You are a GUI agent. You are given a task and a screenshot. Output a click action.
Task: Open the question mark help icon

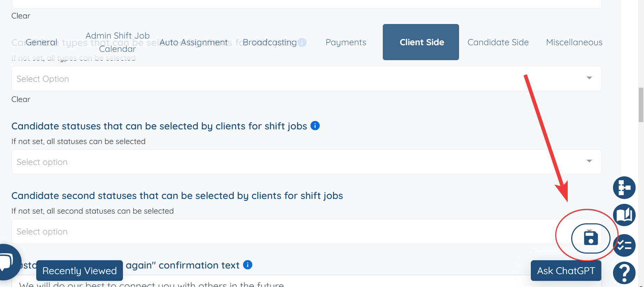point(624,273)
